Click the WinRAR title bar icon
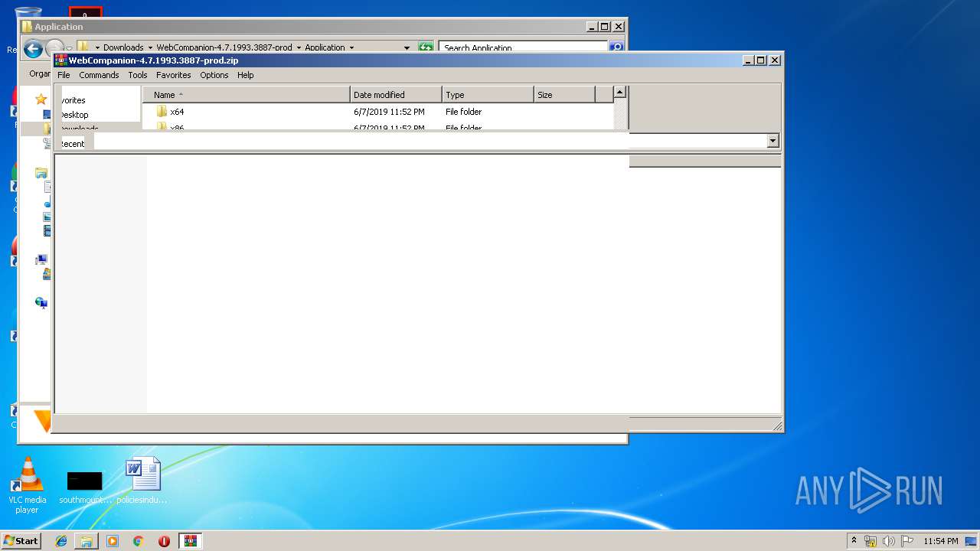 (x=61, y=60)
